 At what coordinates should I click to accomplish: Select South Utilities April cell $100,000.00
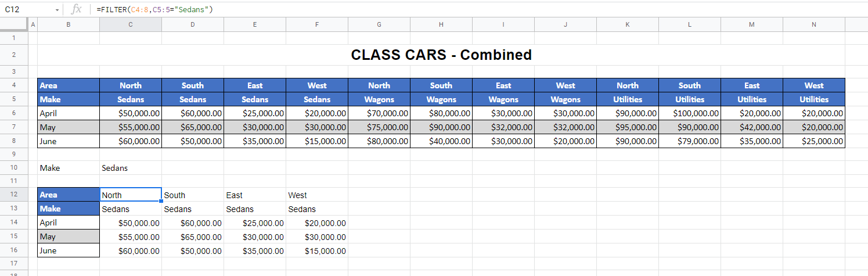(x=690, y=113)
